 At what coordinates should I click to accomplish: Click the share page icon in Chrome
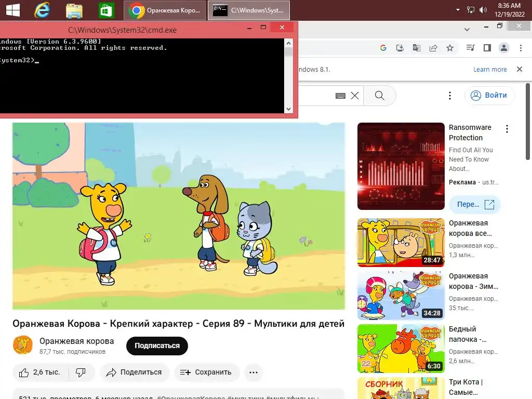[x=433, y=48]
